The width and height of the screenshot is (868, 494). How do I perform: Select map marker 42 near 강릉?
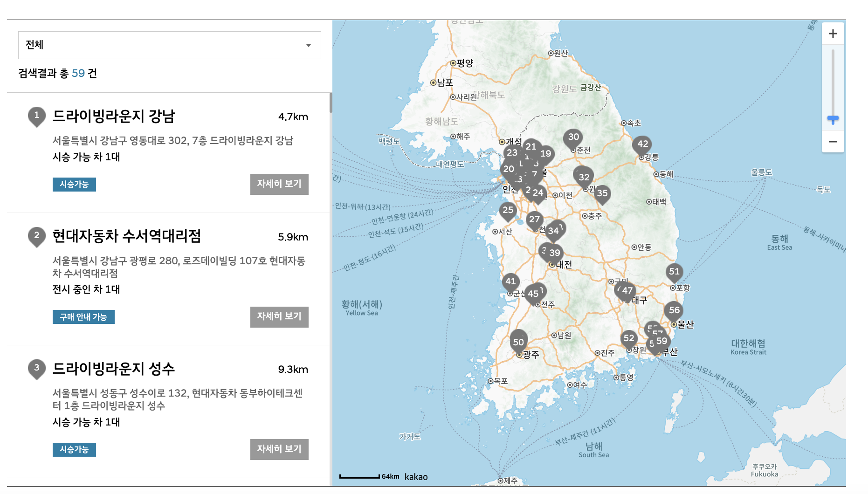click(x=642, y=144)
